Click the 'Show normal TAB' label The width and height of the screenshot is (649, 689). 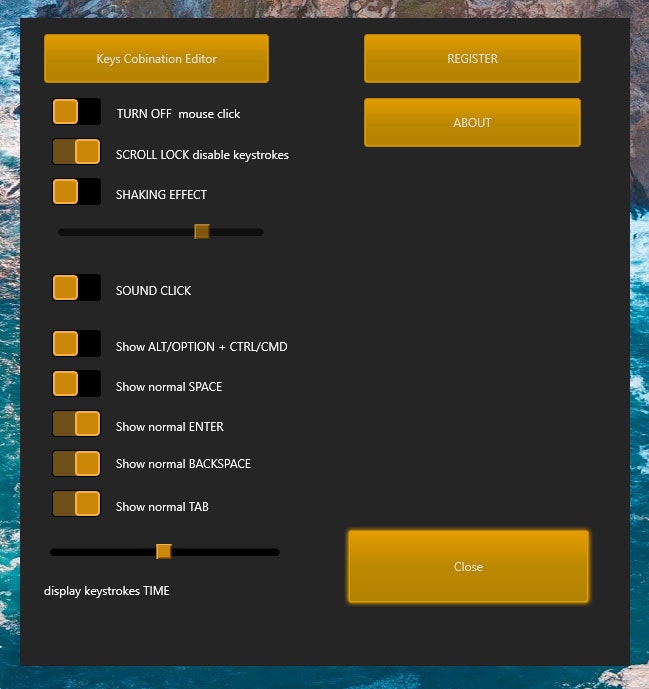(x=162, y=507)
